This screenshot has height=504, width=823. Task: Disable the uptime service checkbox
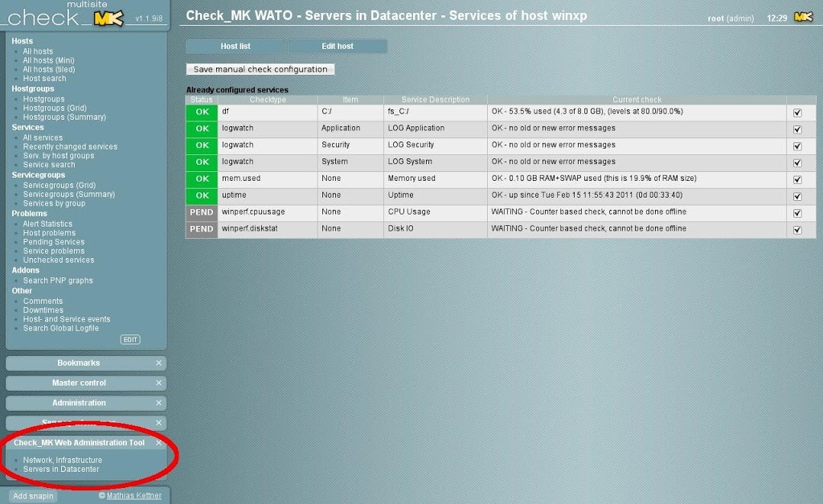coord(797,196)
